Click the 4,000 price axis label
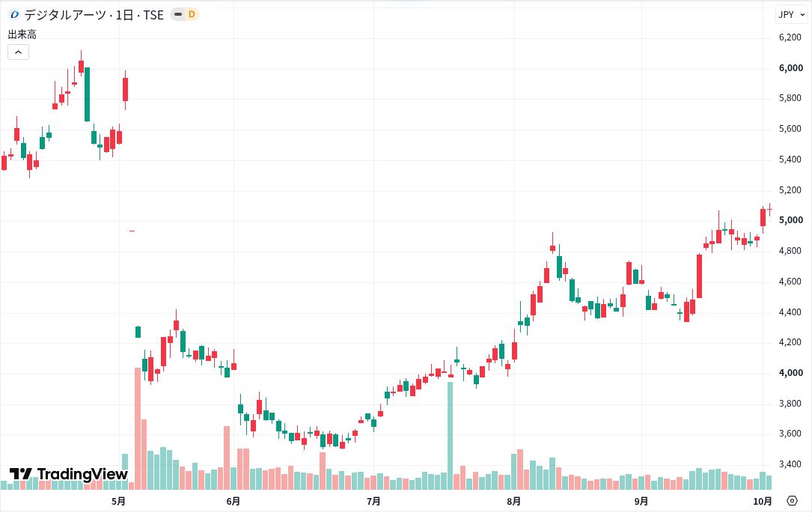This screenshot has height=513, width=812. pos(791,372)
